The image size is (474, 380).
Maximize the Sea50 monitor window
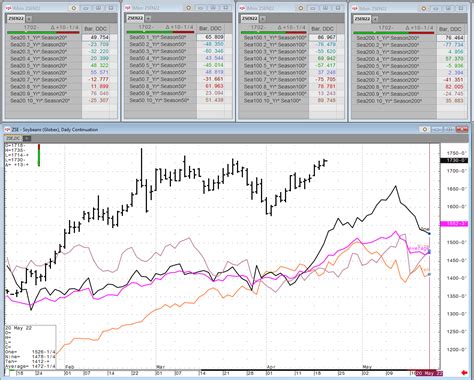pyautogui.click(x=213, y=8)
